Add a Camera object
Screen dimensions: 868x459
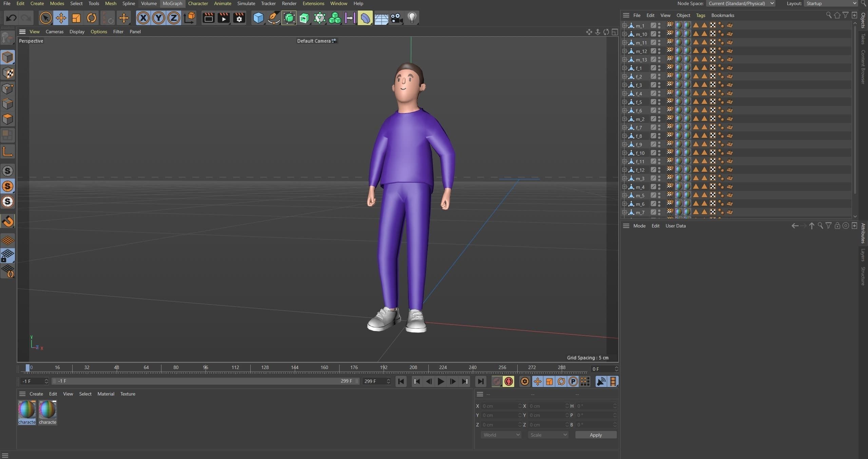pyautogui.click(x=396, y=18)
